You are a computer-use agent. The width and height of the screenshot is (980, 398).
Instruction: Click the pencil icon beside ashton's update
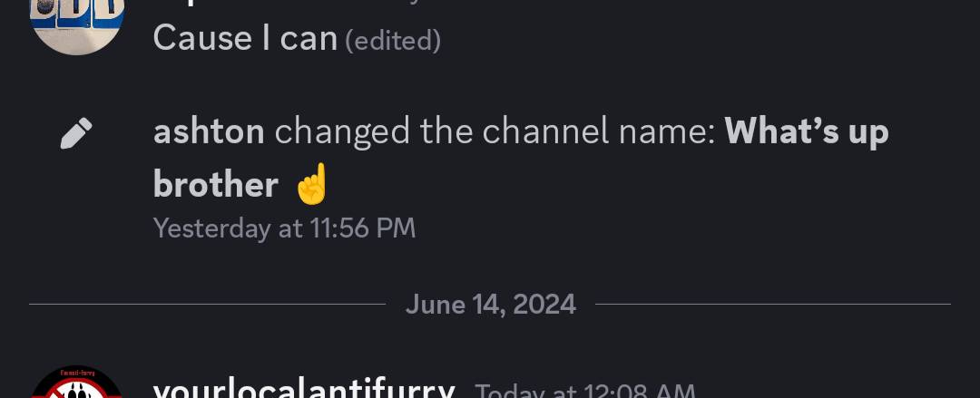tap(76, 133)
